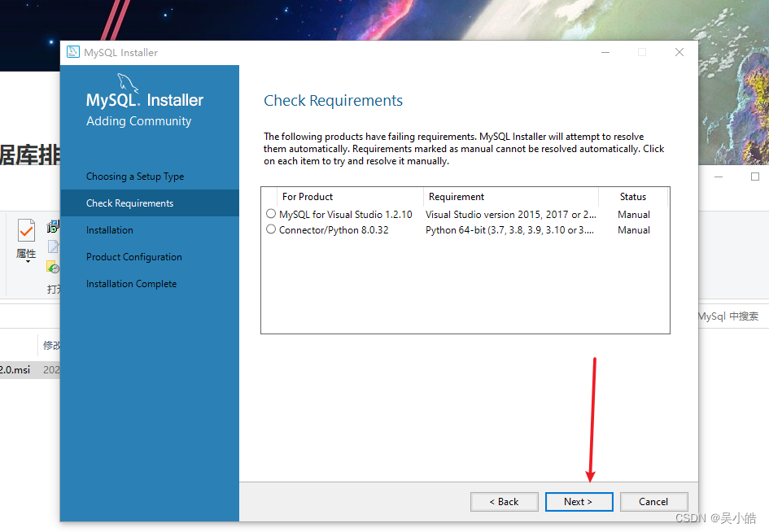The height and width of the screenshot is (532, 769).
Task: Click the Python 64-bit requirement text
Action: 509,230
